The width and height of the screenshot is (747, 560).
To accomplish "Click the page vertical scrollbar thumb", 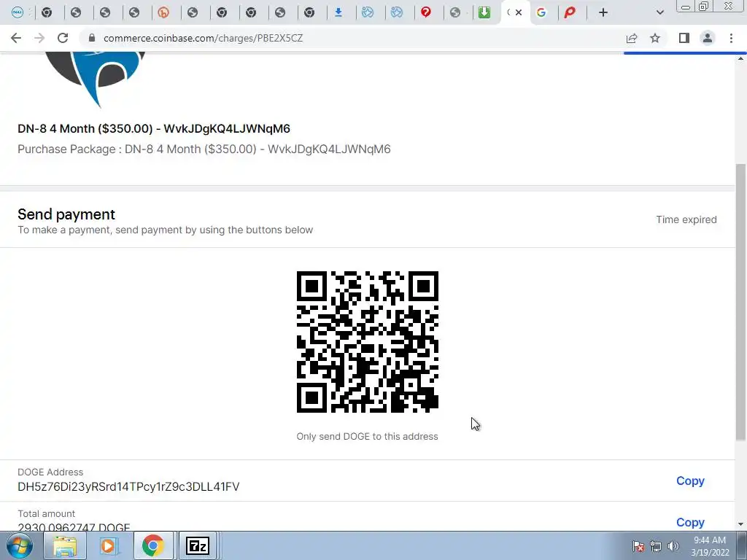I will 741,303.
